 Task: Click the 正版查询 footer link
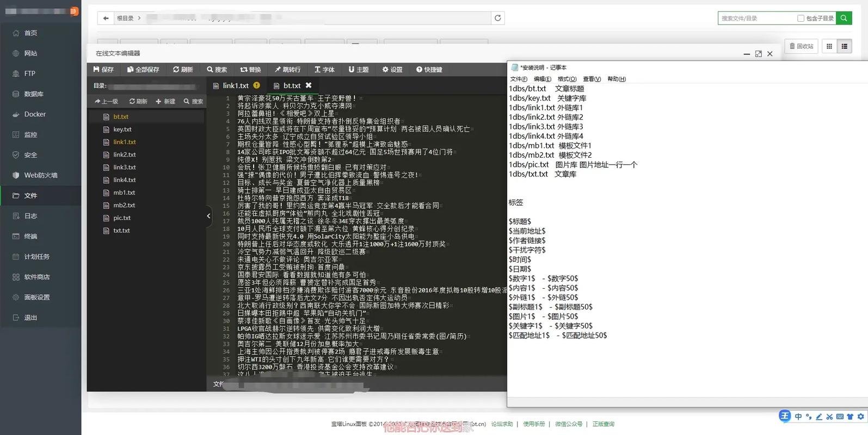(x=603, y=424)
